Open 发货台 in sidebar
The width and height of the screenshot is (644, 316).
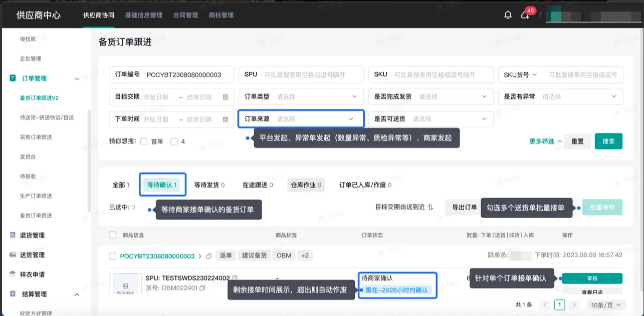point(28,157)
